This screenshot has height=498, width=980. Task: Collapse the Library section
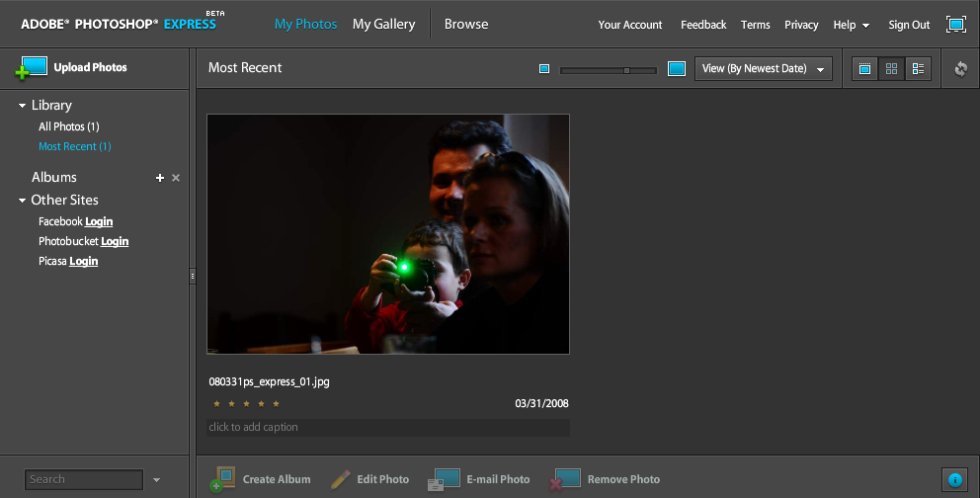click(x=23, y=106)
